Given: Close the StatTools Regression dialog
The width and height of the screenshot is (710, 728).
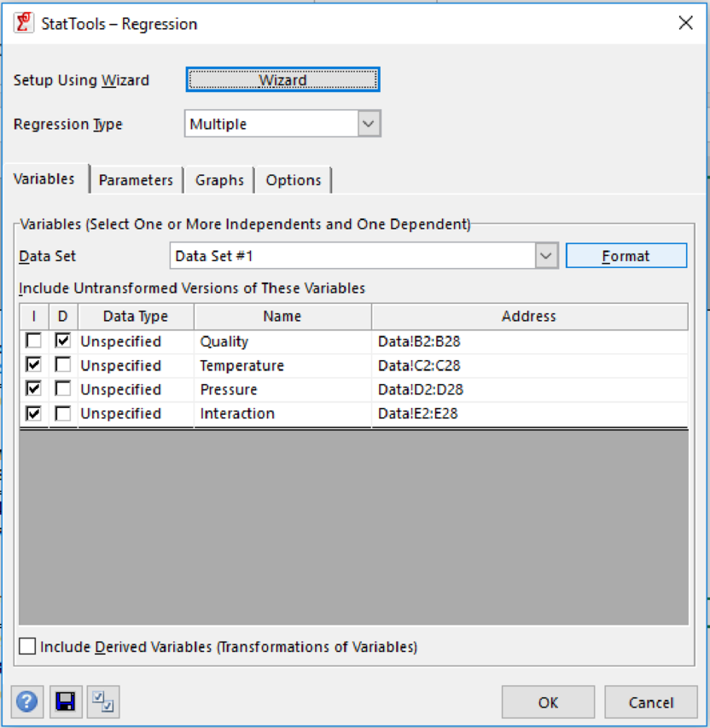Looking at the screenshot, I should 685,23.
